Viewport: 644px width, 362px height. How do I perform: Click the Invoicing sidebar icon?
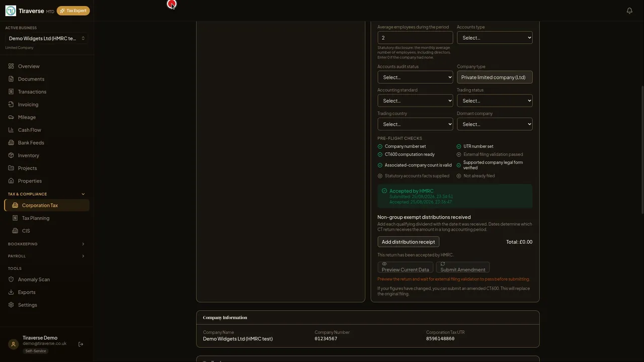(11, 105)
